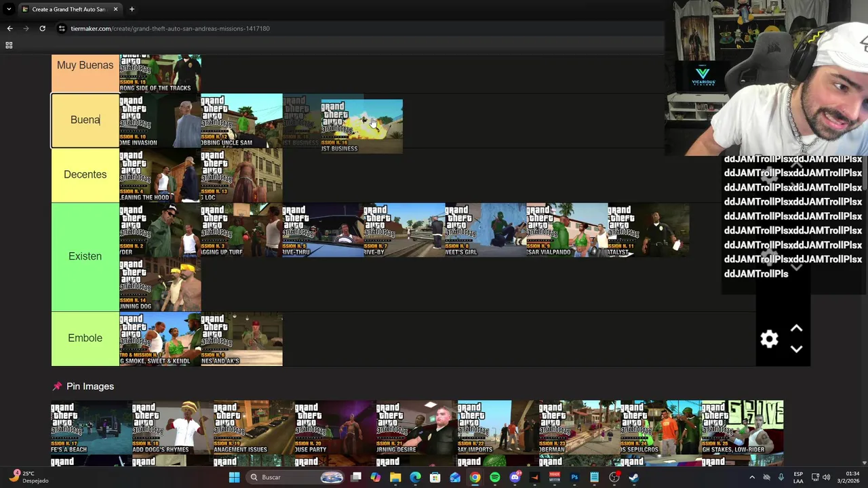The width and height of the screenshot is (868, 488).
Task: Select Cleaning the Hood mission thumbnail
Action: click(x=160, y=176)
